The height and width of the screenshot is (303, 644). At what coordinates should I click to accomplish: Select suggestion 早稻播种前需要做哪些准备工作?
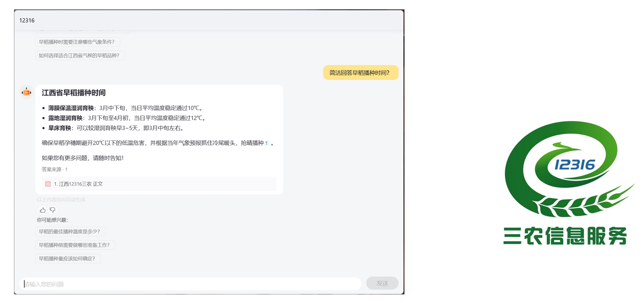pos(75,245)
